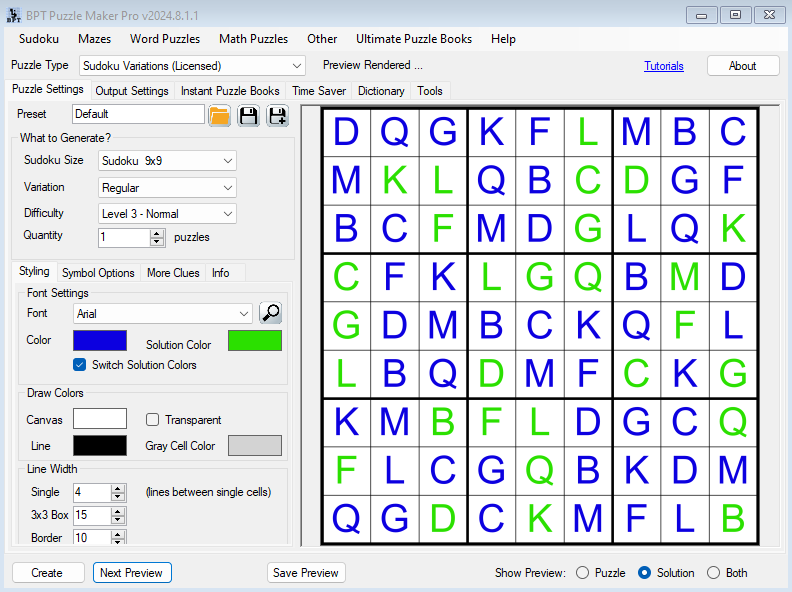The height and width of the screenshot is (592, 792).
Task: Click the Quantity input field
Action: pos(125,237)
